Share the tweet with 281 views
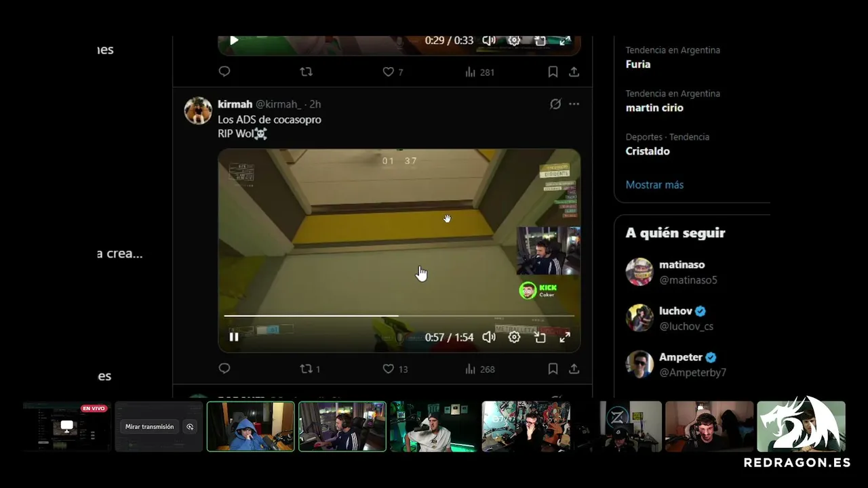 point(574,72)
